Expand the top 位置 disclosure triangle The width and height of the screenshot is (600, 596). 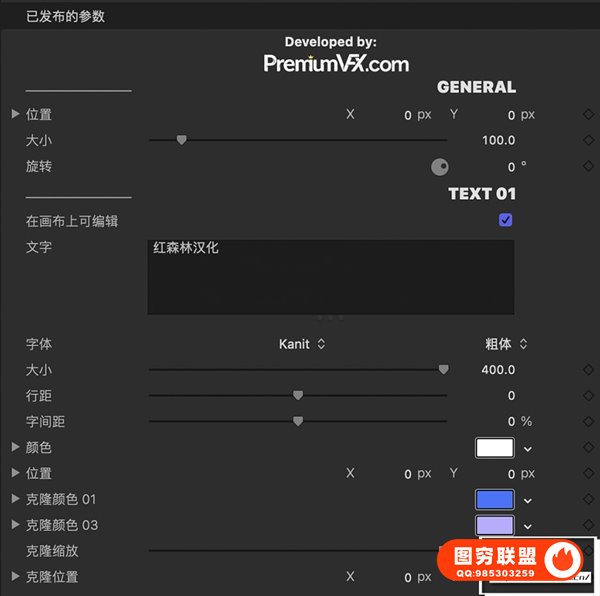click(15, 115)
